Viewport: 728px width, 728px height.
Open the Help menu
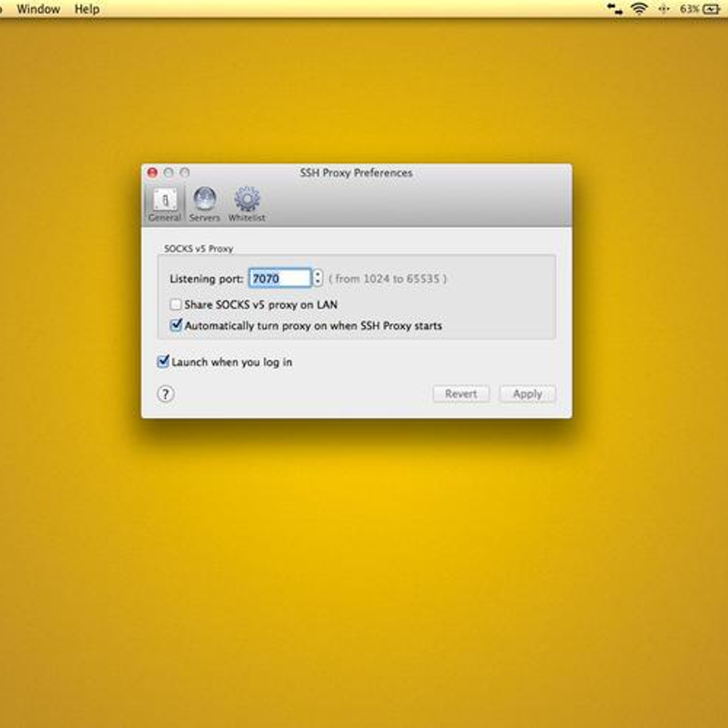(x=87, y=9)
